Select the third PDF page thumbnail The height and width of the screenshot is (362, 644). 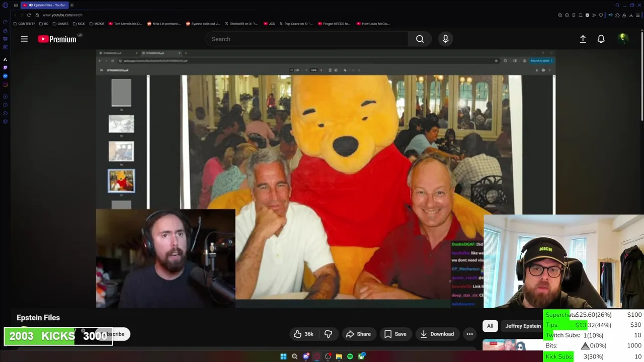(x=121, y=151)
